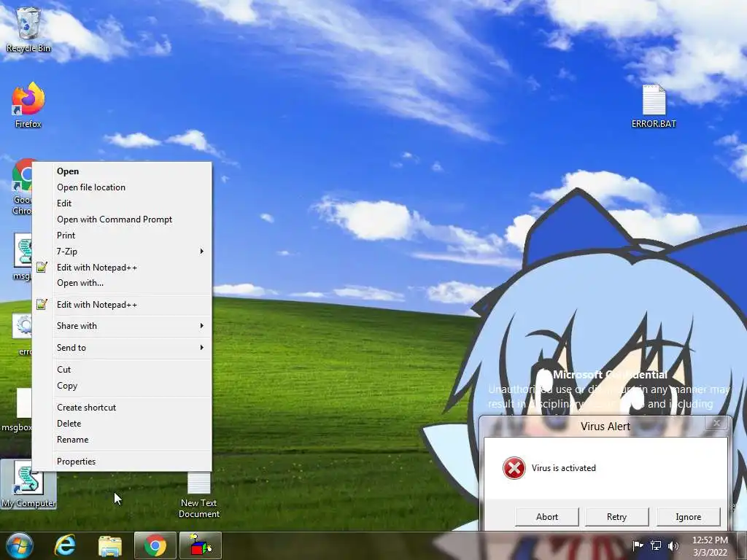The height and width of the screenshot is (560, 747).
Task: Select the ERROR.BAT file icon
Action: [x=654, y=106]
